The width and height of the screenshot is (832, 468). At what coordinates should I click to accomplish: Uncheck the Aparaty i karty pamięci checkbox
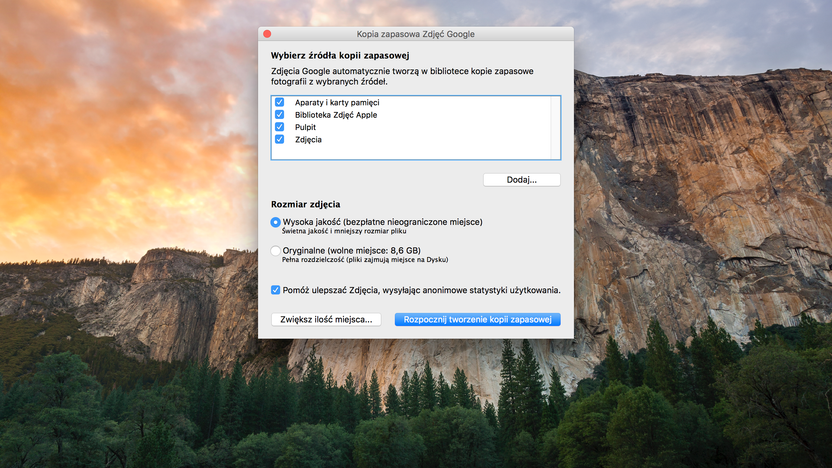tap(280, 102)
